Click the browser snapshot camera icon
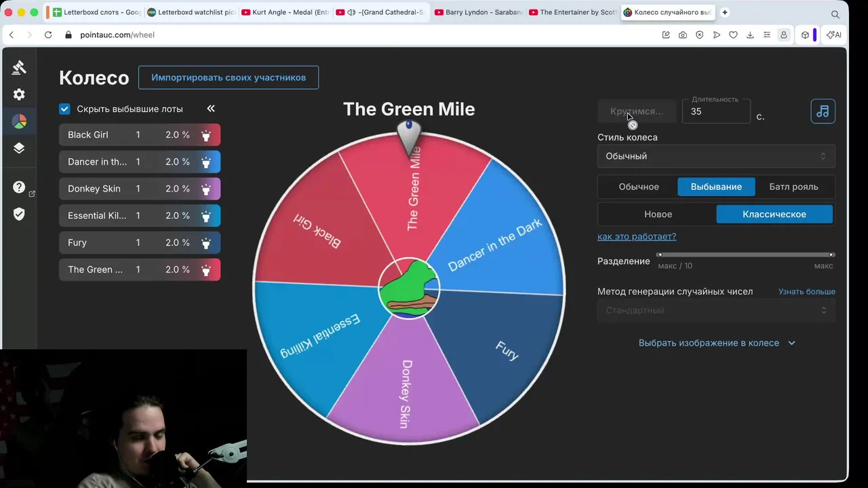 point(683,35)
